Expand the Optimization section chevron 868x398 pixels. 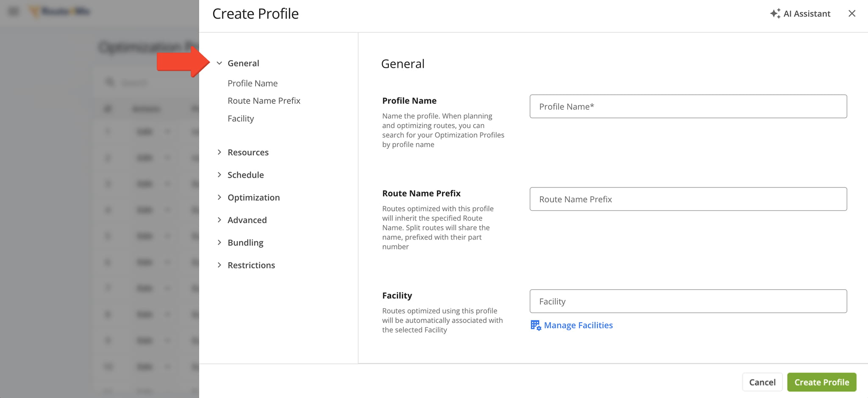(x=219, y=197)
